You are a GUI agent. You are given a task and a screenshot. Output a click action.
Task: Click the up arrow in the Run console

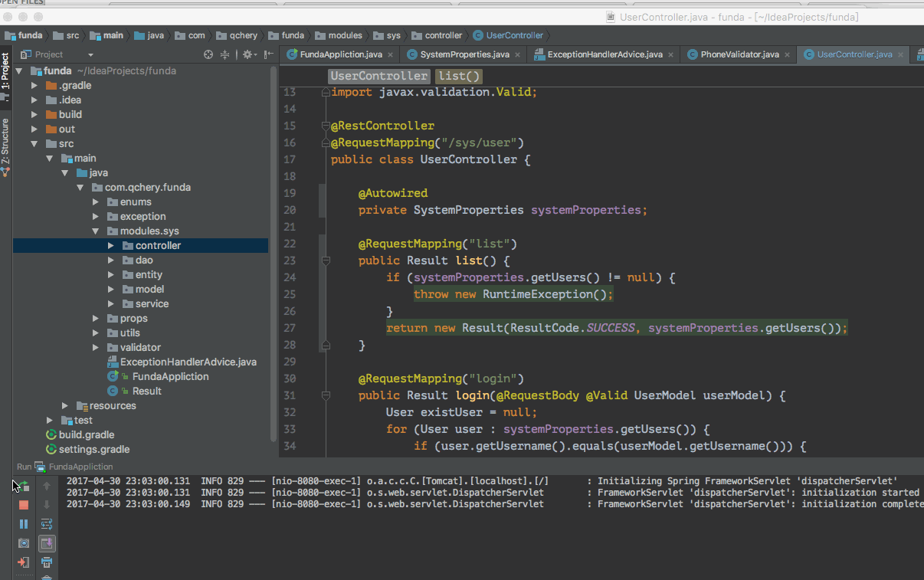click(47, 486)
